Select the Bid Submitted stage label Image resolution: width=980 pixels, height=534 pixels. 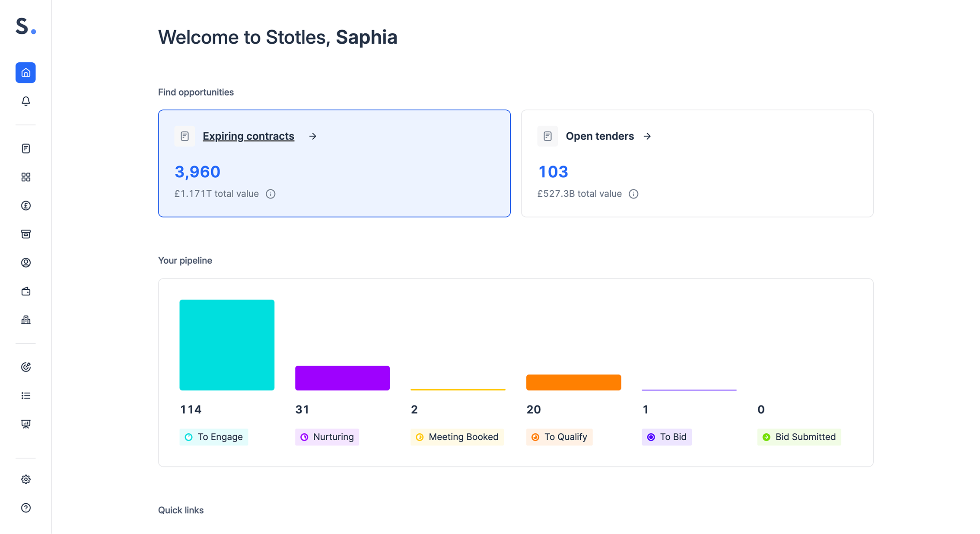(799, 437)
